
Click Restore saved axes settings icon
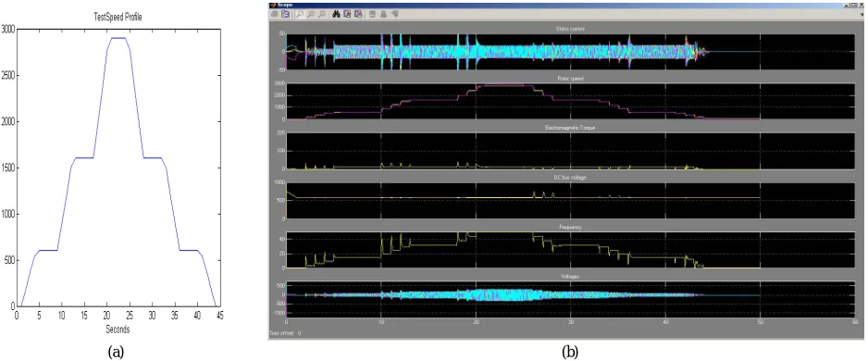pyautogui.click(x=358, y=14)
